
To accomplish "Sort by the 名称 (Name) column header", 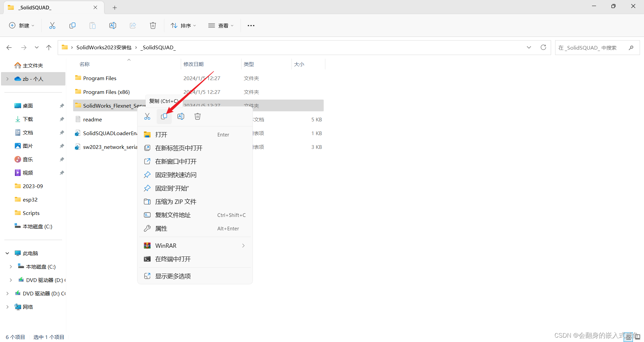I will tap(85, 64).
